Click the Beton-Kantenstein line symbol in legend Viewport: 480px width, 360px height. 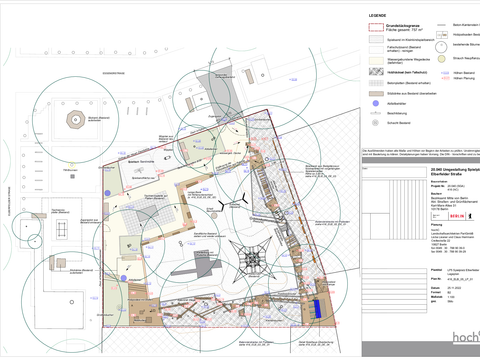click(x=441, y=25)
